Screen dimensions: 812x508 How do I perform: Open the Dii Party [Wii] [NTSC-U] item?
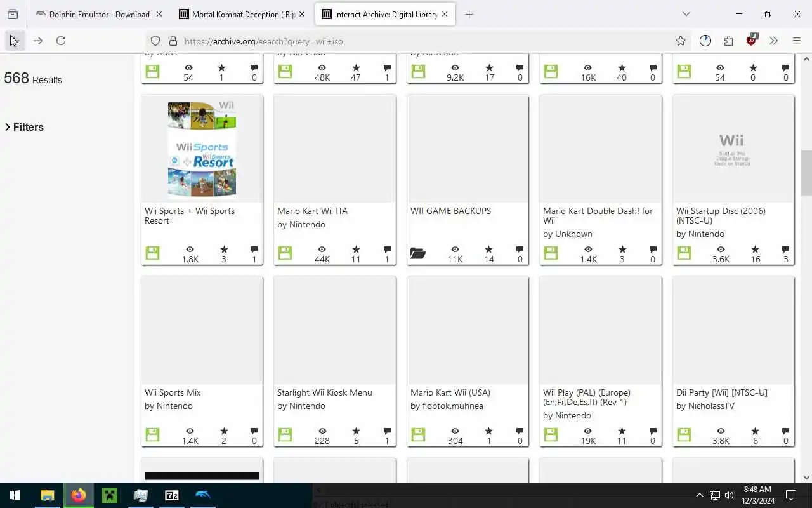(x=722, y=392)
